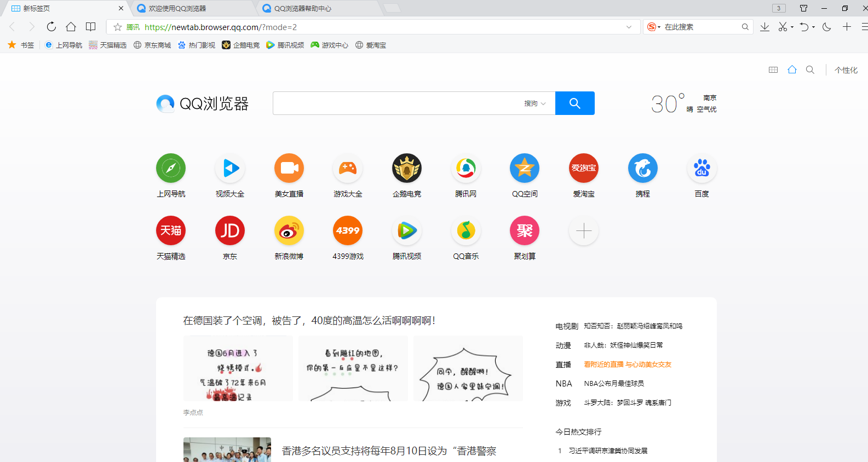Click the blue search magnifier button
Screen dimensions: 868x462
574,103
